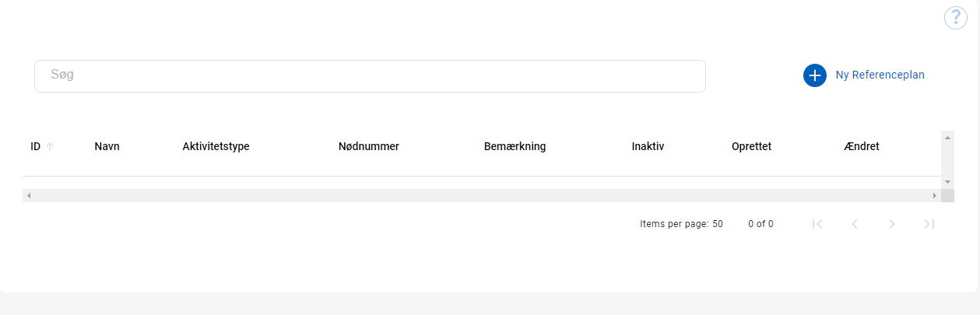Sort by the Oprettet column header
Viewport: 980px width, 315px height.
[751, 146]
